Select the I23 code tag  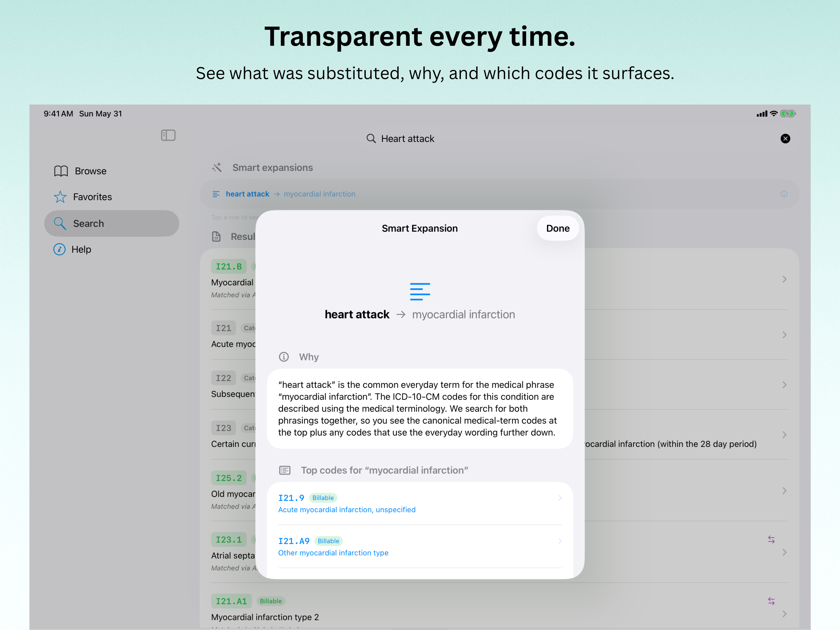[x=223, y=428]
